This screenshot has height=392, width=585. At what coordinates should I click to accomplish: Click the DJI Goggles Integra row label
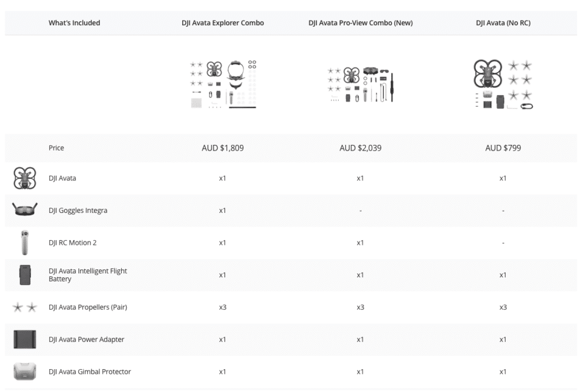coord(78,211)
